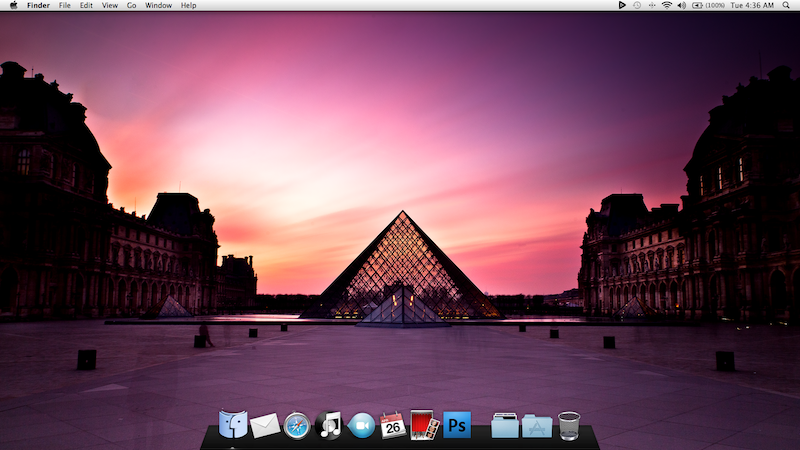Open Spotlight search magnifier
Image resolution: width=800 pixels, height=450 pixels.
click(786, 5)
